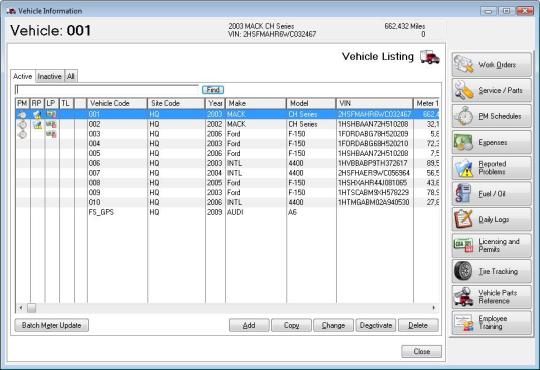Open Tire Tracking module
540x370 pixels.
pos(491,271)
